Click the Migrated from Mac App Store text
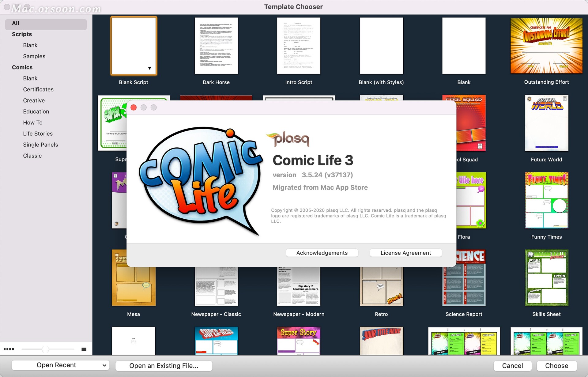Viewport: 588px width, 377px height. pyautogui.click(x=320, y=187)
